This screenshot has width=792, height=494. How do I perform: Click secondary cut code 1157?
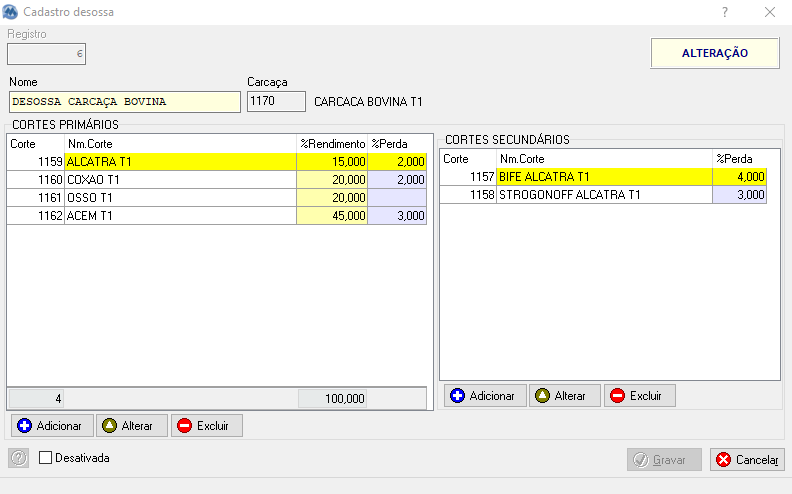pos(468,177)
